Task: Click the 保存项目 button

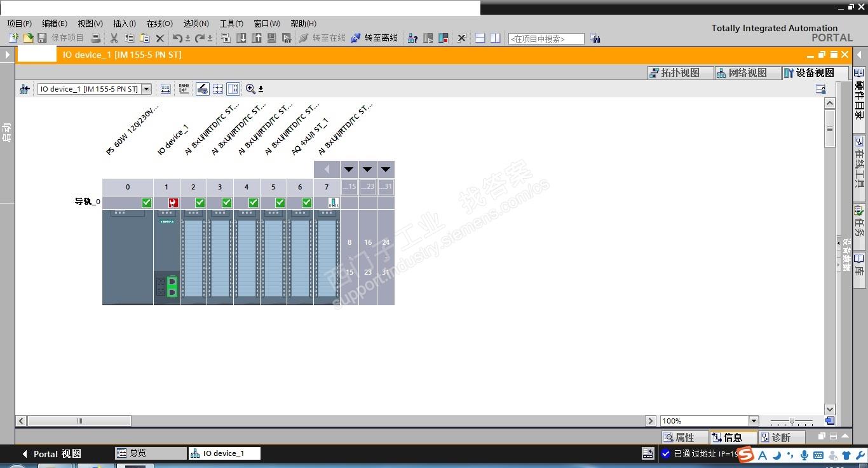Action: pyautogui.click(x=61, y=38)
